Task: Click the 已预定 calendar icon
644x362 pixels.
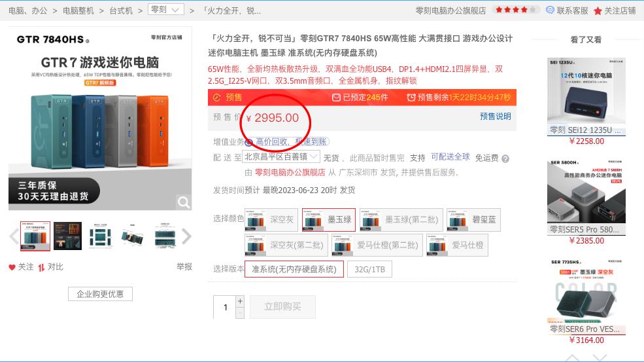Action: pos(336,98)
